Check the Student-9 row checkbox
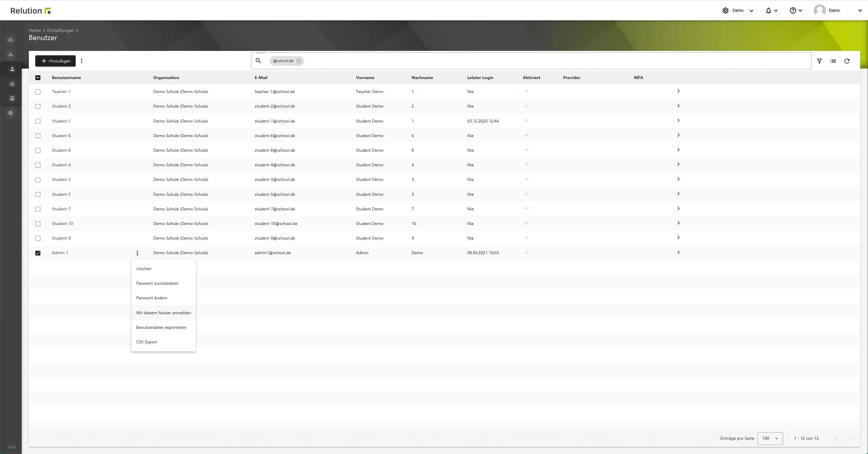The height and width of the screenshot is (454, 868). (x=38, y=238)
